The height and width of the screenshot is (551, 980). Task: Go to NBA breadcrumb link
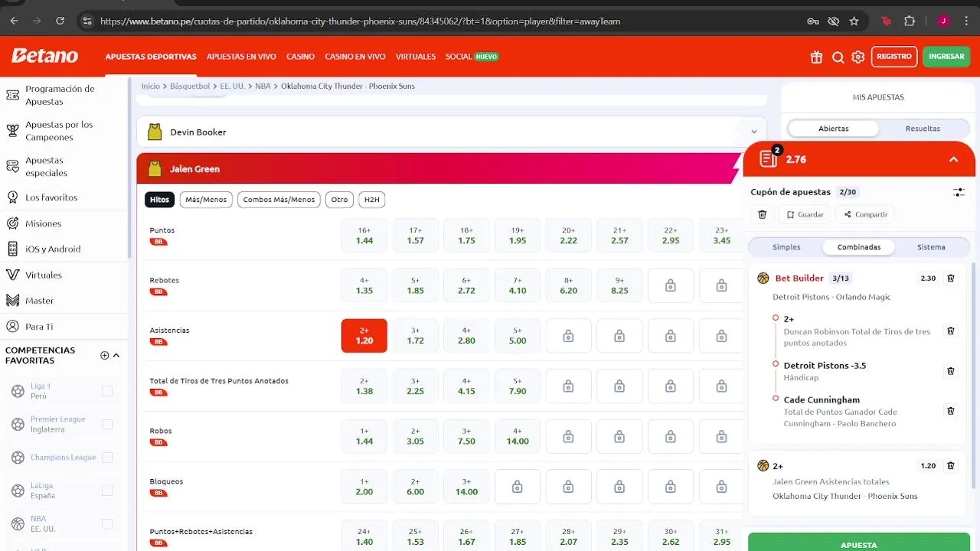tap(263, 86)
